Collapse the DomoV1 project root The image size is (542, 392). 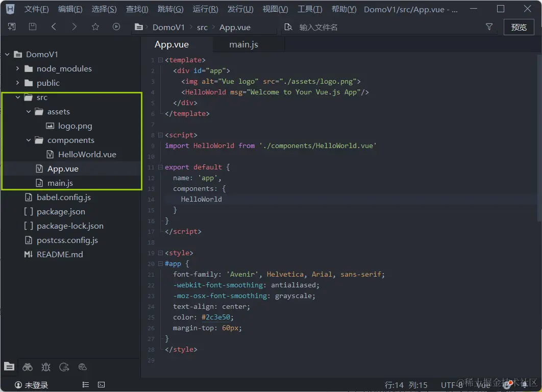pyautogui.click(x=7, y=54)
